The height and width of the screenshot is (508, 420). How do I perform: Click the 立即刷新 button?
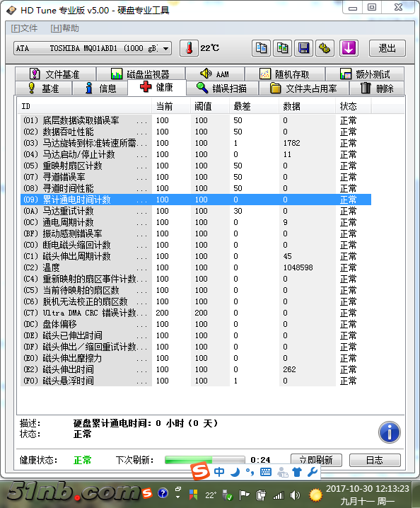[316, 460]
